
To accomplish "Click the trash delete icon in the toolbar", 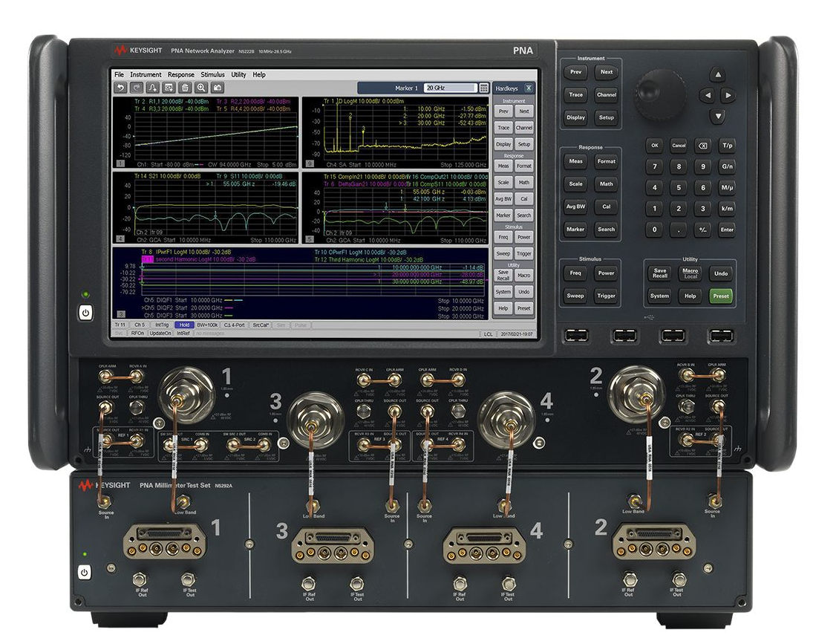I will click(185, 88).
